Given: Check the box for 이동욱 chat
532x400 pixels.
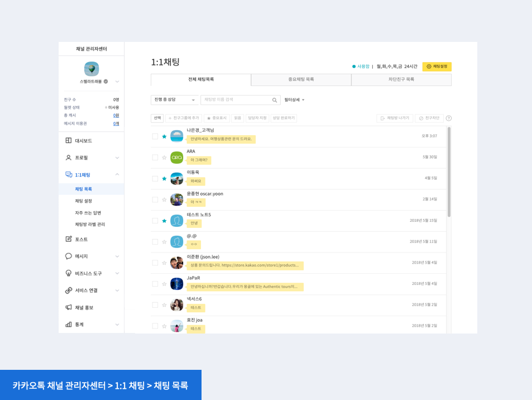Looking at the screenshot, I should [x=155, y=179].
